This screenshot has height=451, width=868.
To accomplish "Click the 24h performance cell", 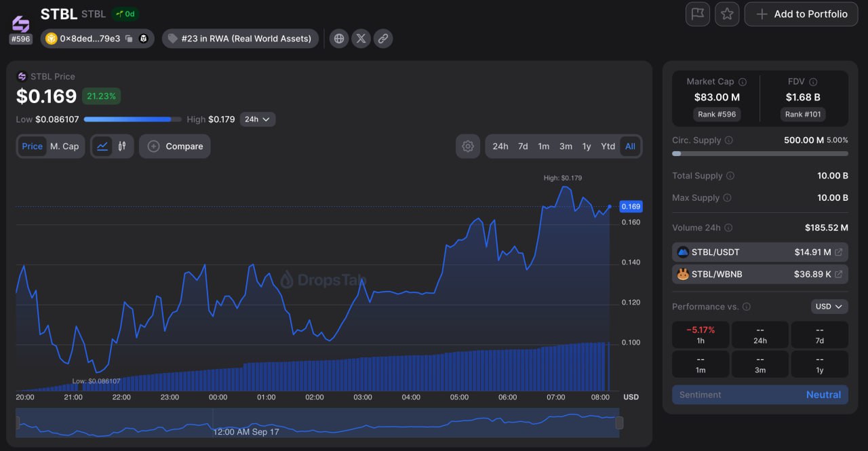I will click(760, 334).
